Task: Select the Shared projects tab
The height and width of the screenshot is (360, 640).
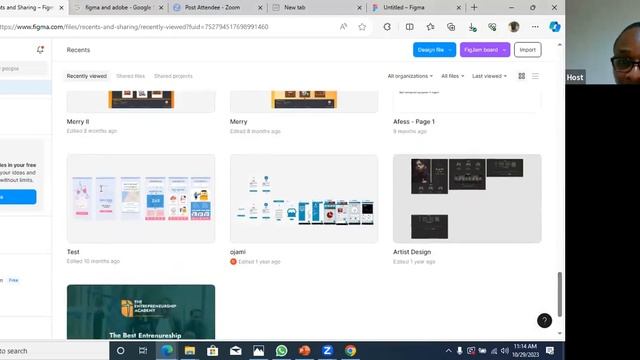Action: (x=173, y=76)
